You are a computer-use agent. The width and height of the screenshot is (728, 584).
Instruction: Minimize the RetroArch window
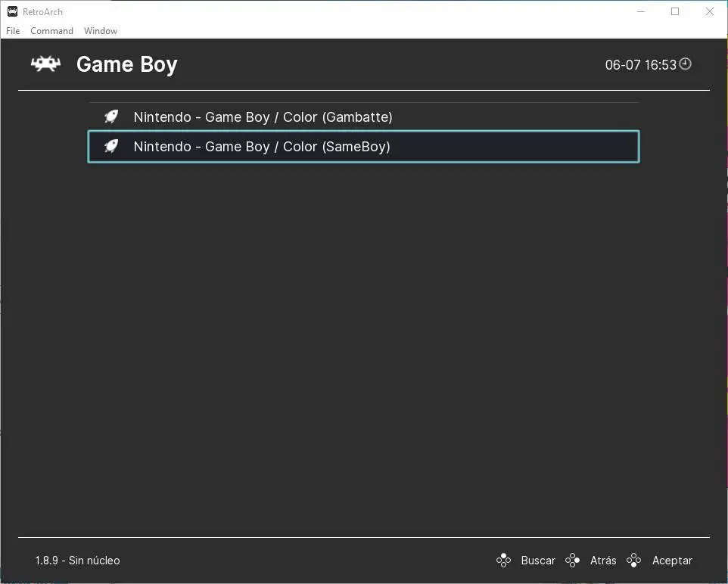641,11
